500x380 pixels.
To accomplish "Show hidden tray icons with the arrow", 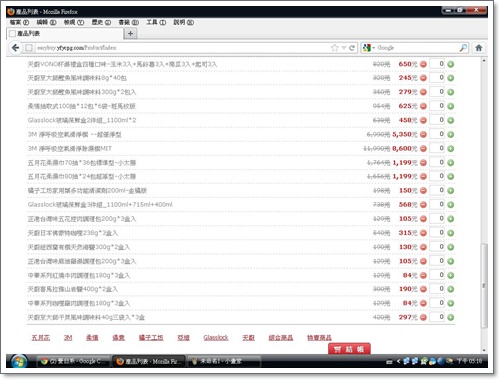I will pyautogui.click(x=398, y=361).
